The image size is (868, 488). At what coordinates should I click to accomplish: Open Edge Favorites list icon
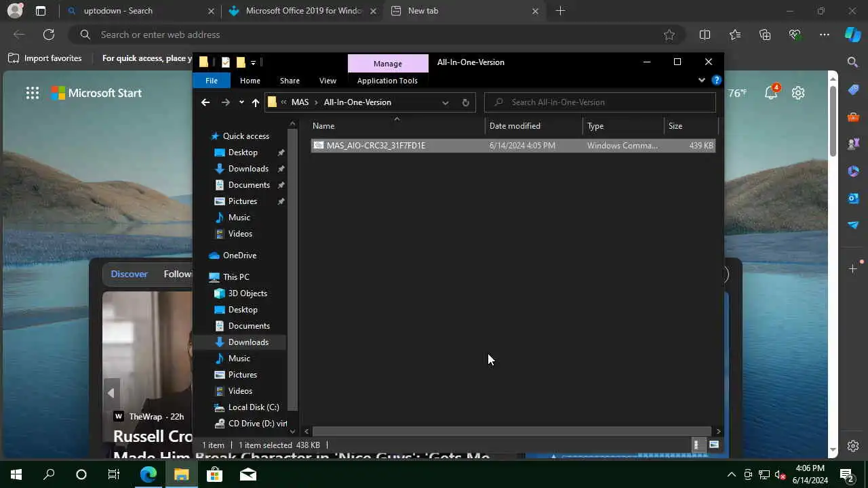(x=735, y=35)
